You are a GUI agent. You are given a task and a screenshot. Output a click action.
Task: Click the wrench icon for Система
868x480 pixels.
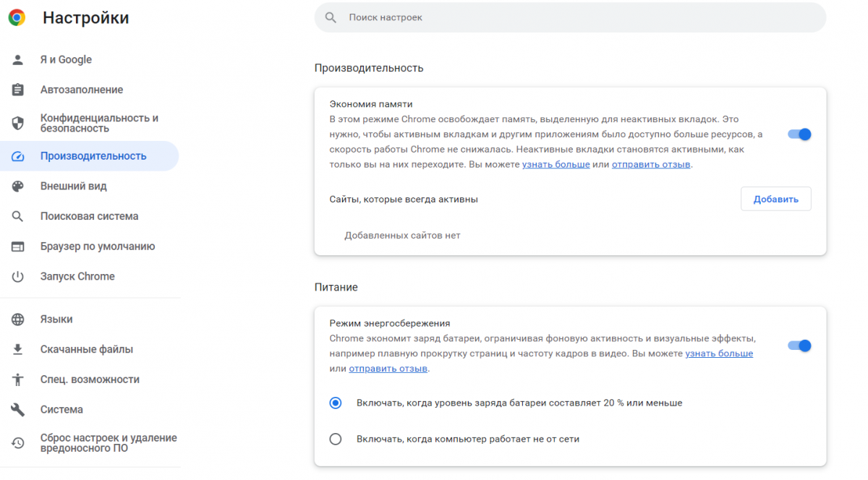(18, 410)
